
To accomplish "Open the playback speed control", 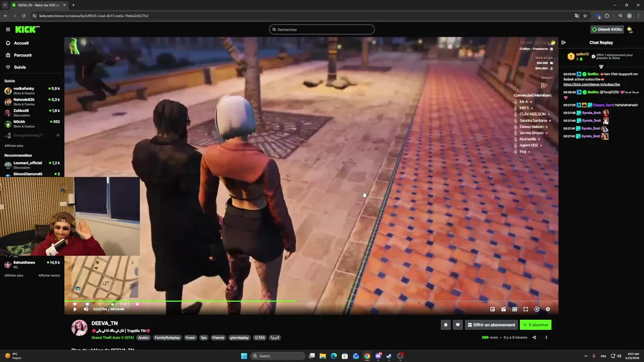I will pos(537,309).
